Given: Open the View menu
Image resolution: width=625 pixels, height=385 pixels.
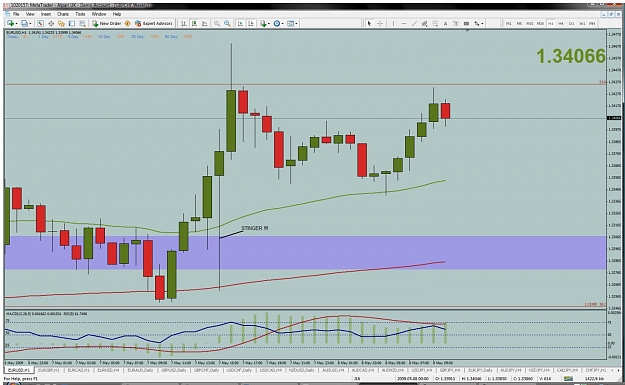Looking at the screenshot, I should pos(30,14).
